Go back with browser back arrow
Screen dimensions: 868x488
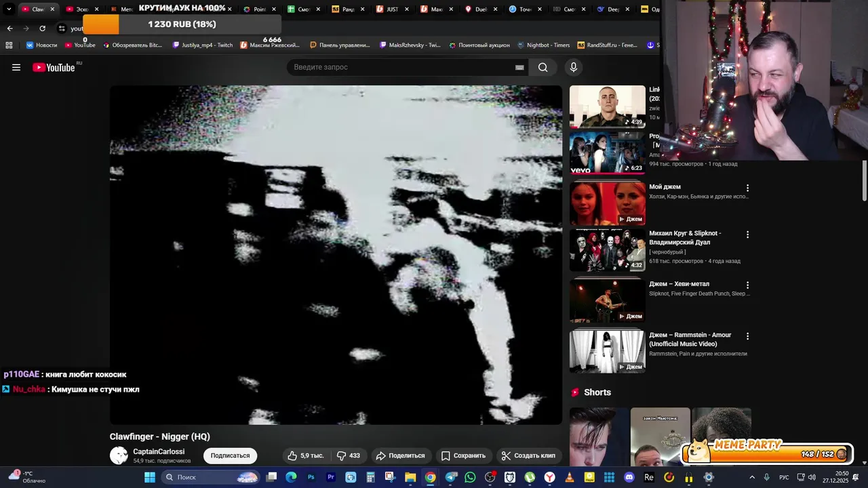(x=9, y=28)
